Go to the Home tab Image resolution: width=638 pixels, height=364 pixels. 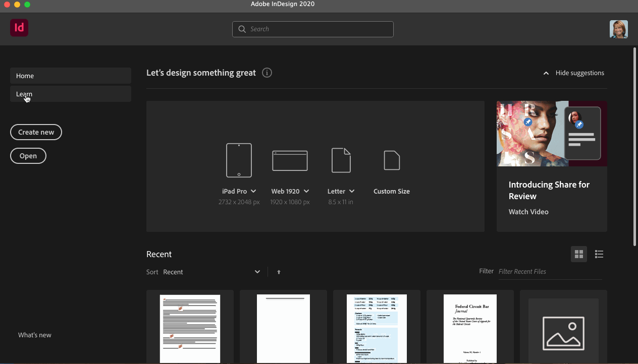[x=71, y=76]
